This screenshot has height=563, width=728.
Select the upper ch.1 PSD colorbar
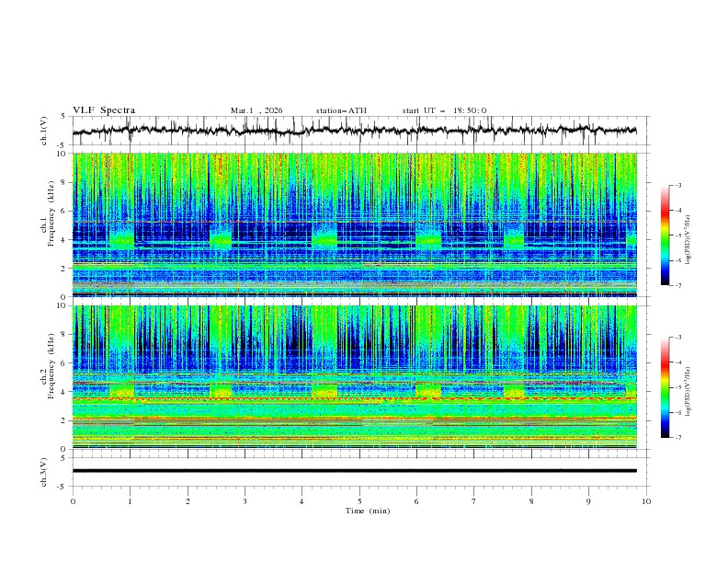(x=665, y=236)
